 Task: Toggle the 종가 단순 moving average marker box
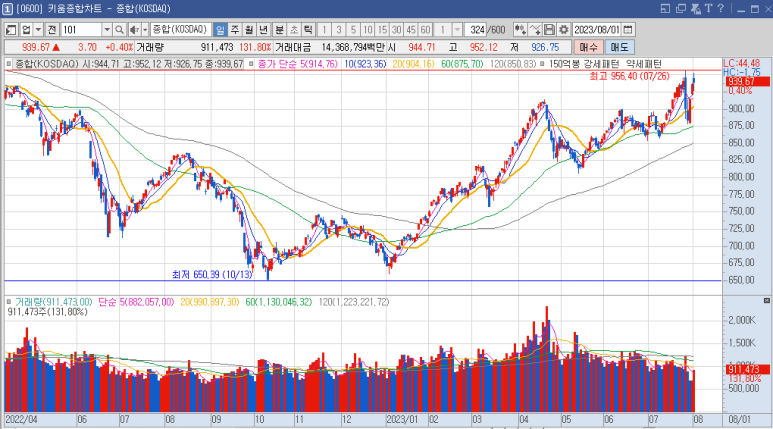coord(250,64)
